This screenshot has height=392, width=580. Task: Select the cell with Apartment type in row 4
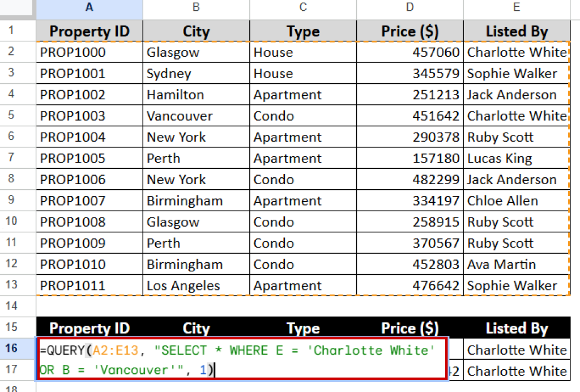click(302, 95)
